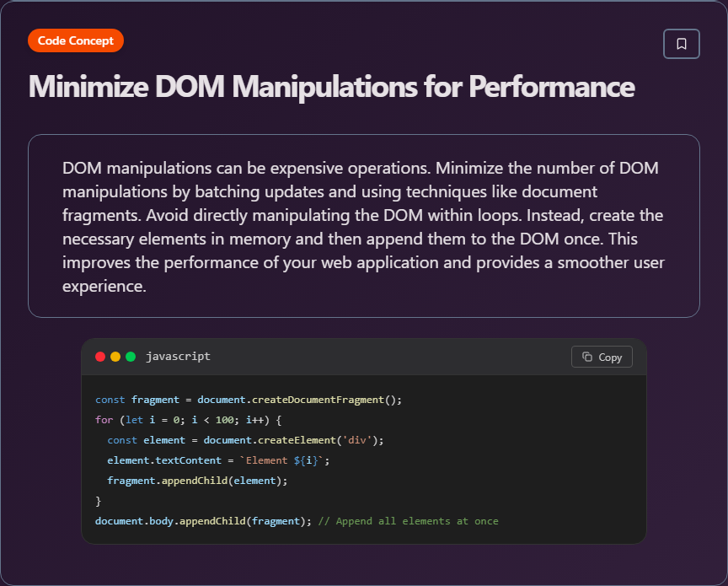Click the description card about DOM manipulations
Screen dimensions: 728x586
[364, 225]
